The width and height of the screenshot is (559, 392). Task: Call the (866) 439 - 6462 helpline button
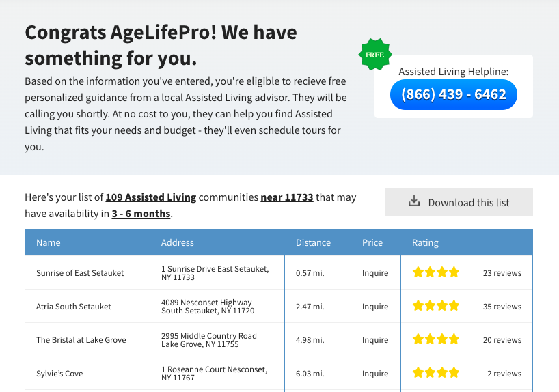[x=454, y=94]
